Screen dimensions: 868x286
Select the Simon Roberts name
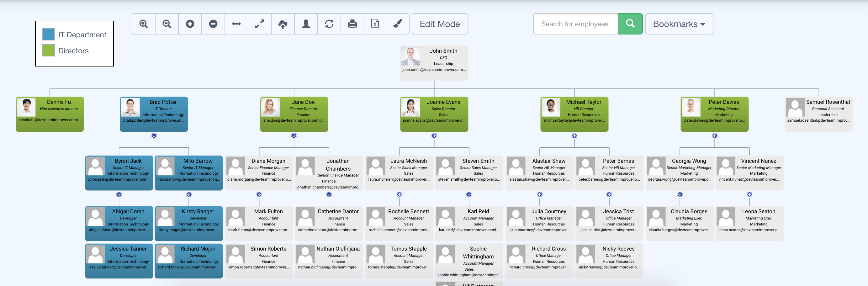click(x=268, y=249)
